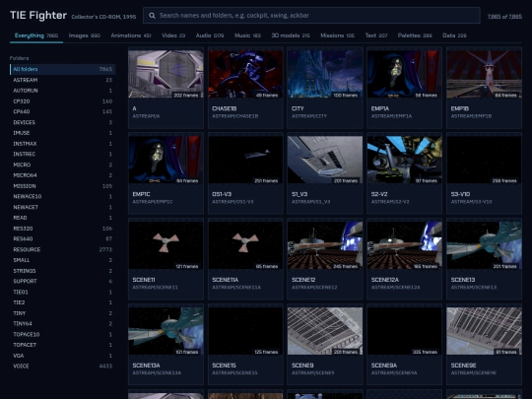Click the TIE Fighter title
Image resolution: width=532 pixels, height=399 pixels.
pyautogui.click(x=38, y=15)
